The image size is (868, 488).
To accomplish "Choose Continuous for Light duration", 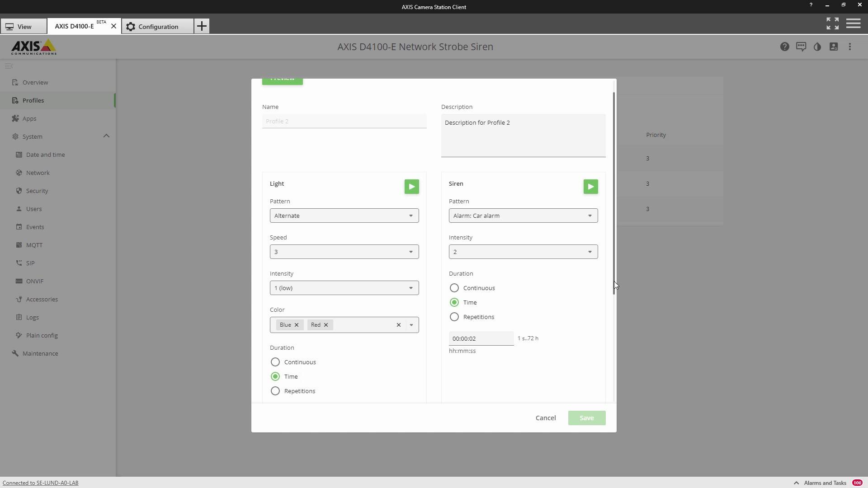I will 275,362.
